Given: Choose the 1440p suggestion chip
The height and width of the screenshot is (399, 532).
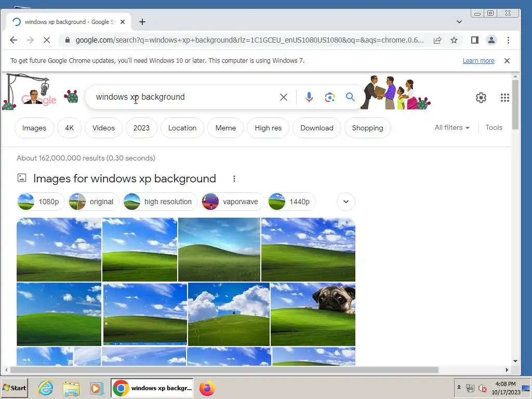Looking at the screenshot, I should 291,202.
